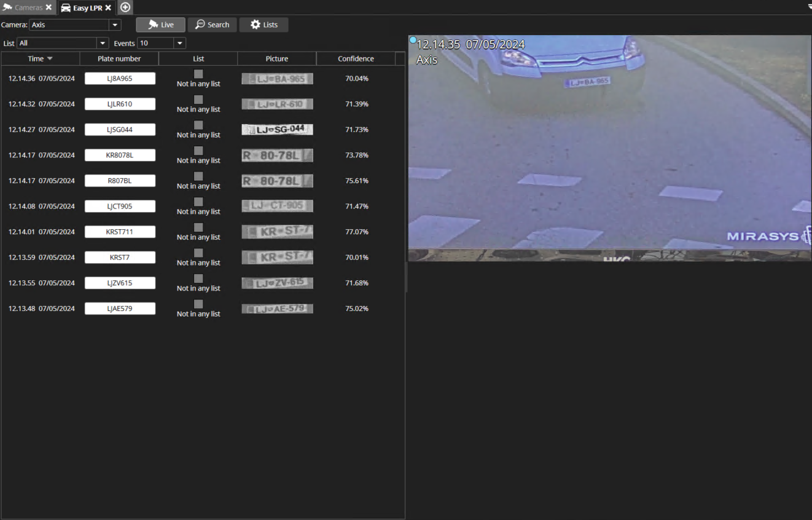Viewport: 812px width, 520px height.
Task: Click the sort arrow in Time column
Action: pyautogui.click(x=50, y=59)
